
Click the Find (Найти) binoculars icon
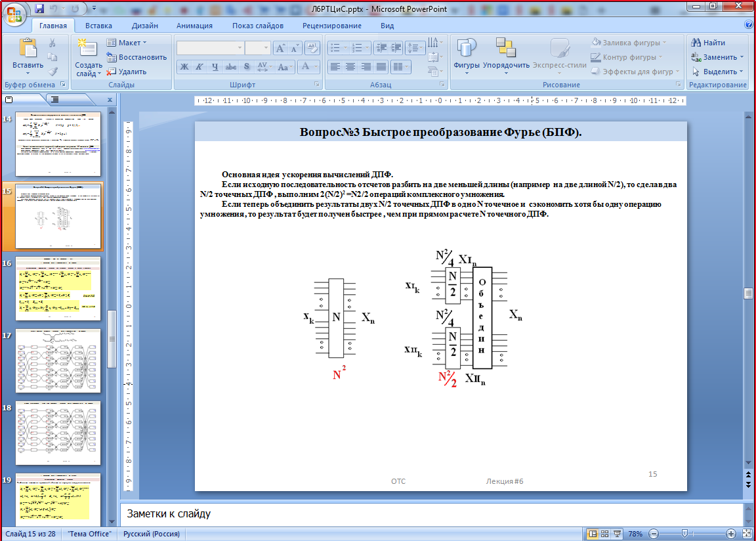[x=696, y=43]
